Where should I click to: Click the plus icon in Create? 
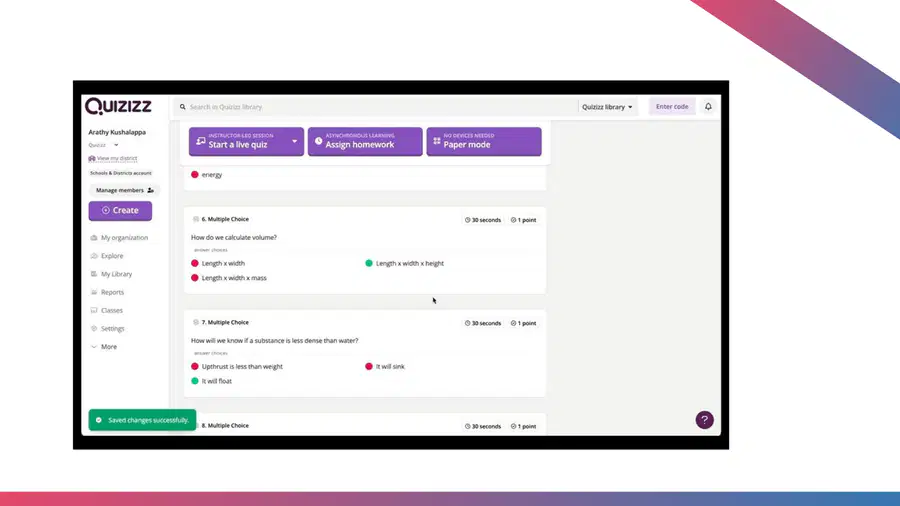pos(106,211)
